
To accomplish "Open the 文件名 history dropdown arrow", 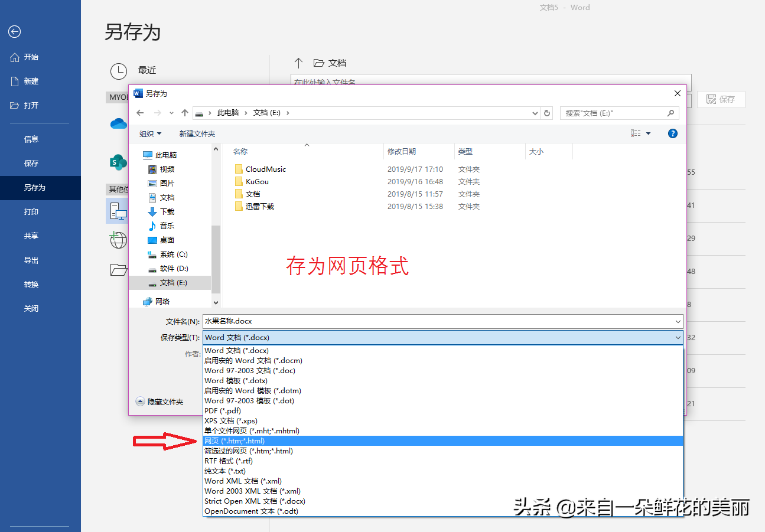I will click(x=678, y=321).
